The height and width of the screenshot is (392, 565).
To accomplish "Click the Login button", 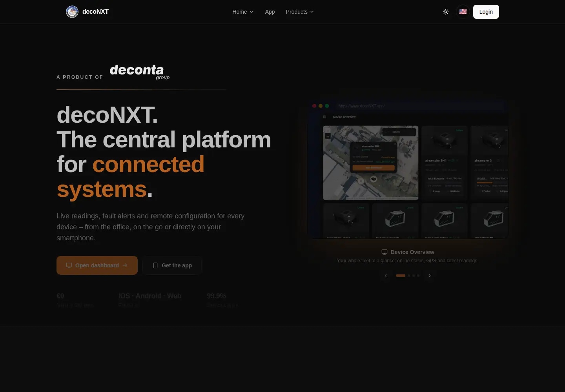I will [486, 12].
